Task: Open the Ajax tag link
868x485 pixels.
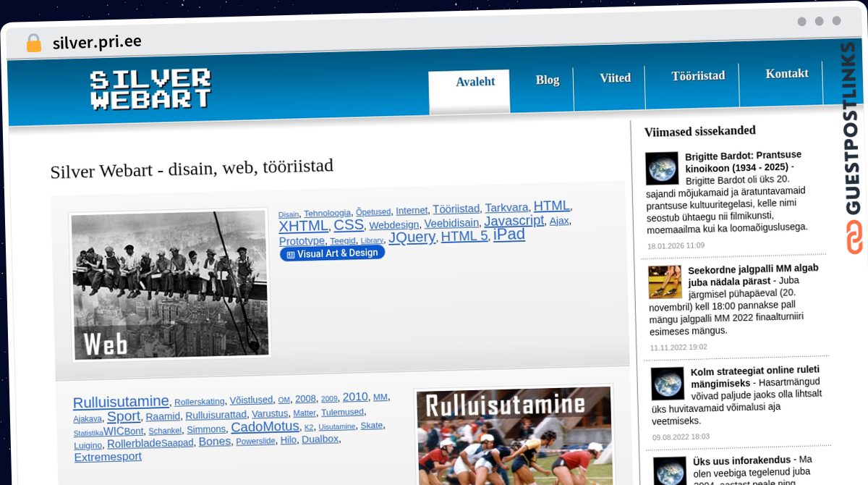Action: (x=559, y=221)
